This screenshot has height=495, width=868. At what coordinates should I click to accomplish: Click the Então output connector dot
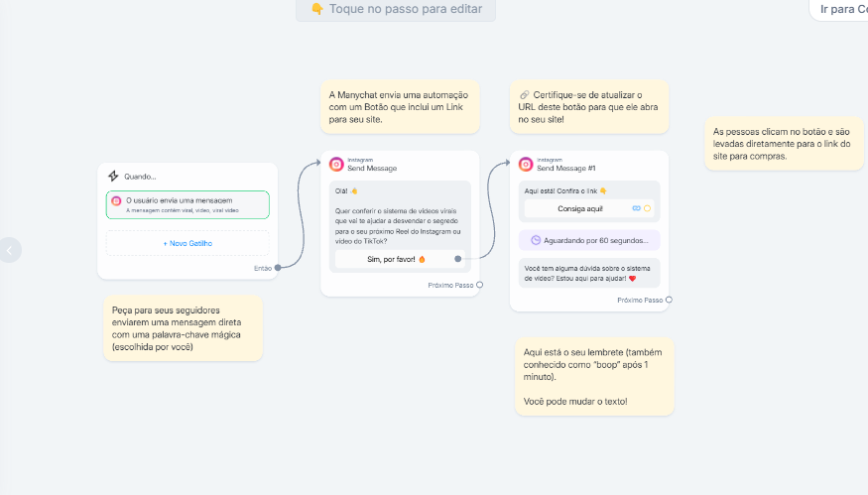click(278, 267)
